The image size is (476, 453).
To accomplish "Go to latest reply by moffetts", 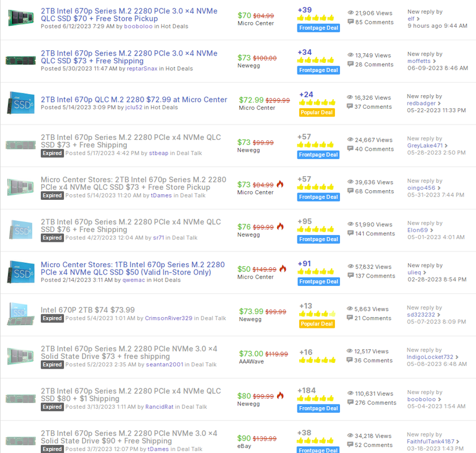I will pyautogui.click(x=422, y=61).
